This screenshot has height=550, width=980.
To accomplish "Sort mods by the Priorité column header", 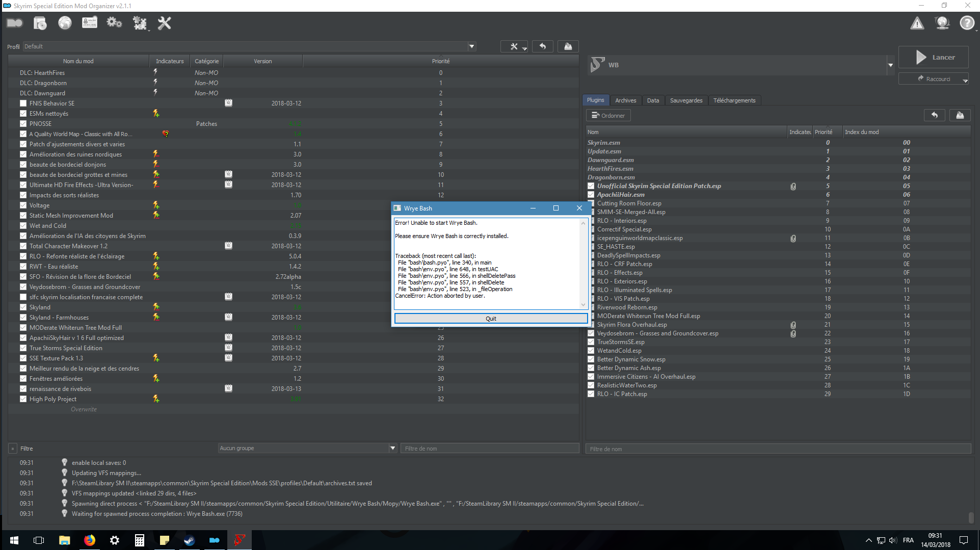I will [x=441, y=61].
